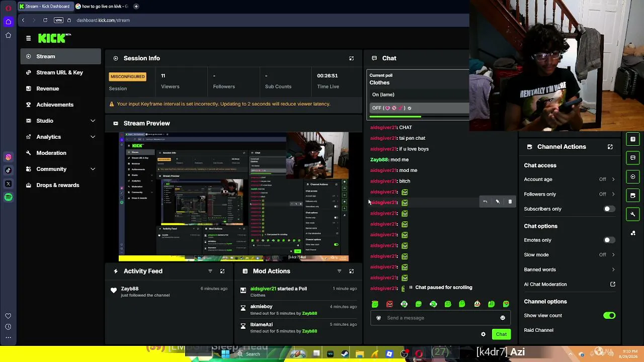This screenshot has width=644, height=362.
Task: Open Drops & rewards
Action: (60, 185)
